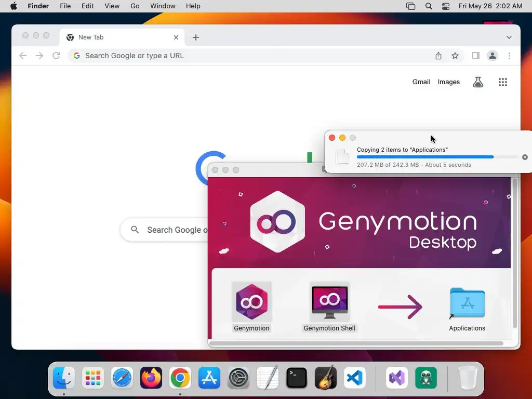Launch Visual Studio Code from the Dock
Image resolution: width=532 pixels, height=399 pixels.
pos(354,378)
